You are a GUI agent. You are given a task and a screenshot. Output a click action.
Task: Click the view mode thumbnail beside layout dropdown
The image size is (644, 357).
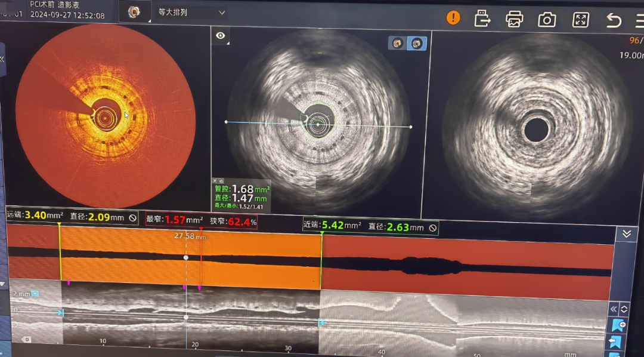[134, 12]
